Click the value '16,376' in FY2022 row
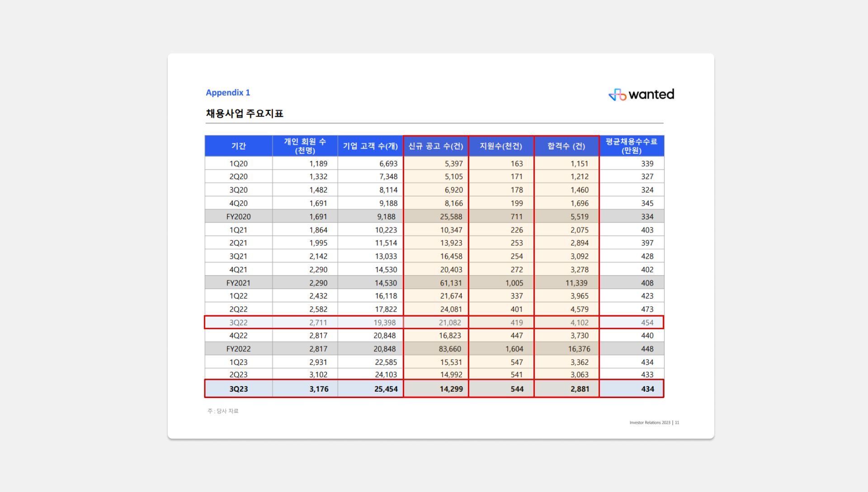The height and width of the screenshot is (492, 868). click(579, 349)
